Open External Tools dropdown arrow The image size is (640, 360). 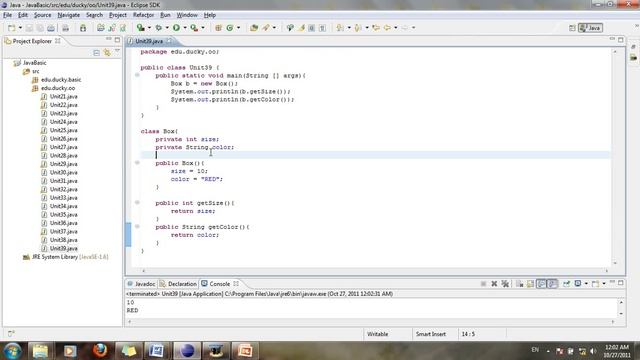[x=203, y=28]
